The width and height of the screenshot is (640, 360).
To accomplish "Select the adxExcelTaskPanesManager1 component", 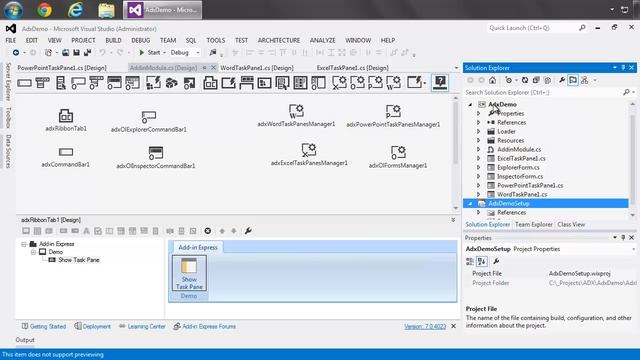I will (309, 154).
